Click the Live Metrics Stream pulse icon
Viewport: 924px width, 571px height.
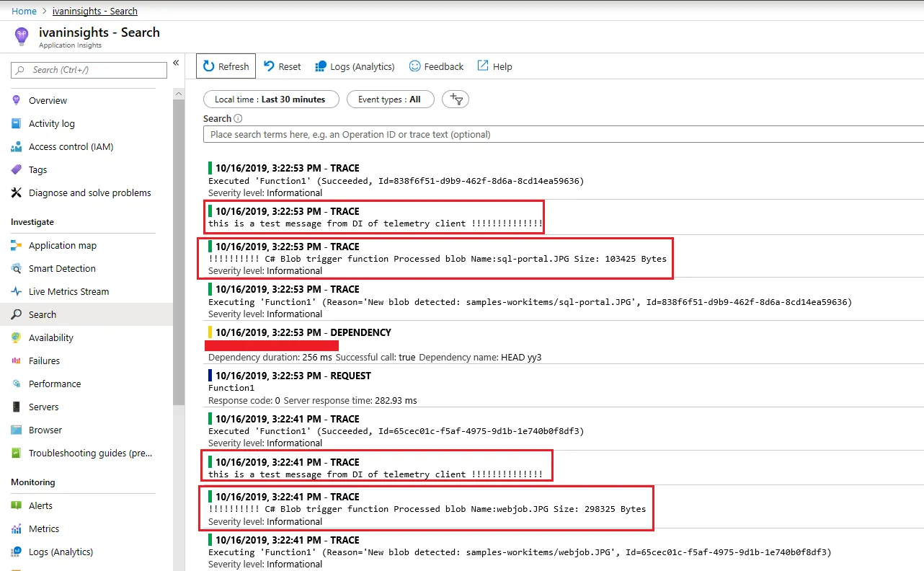17,291
